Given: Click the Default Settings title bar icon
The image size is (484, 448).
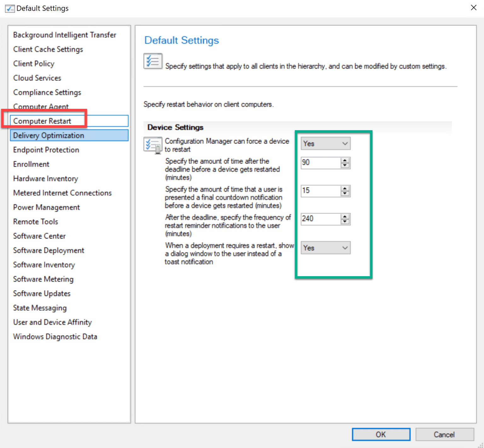Looking at the screenshot, I should coord(10,9).
